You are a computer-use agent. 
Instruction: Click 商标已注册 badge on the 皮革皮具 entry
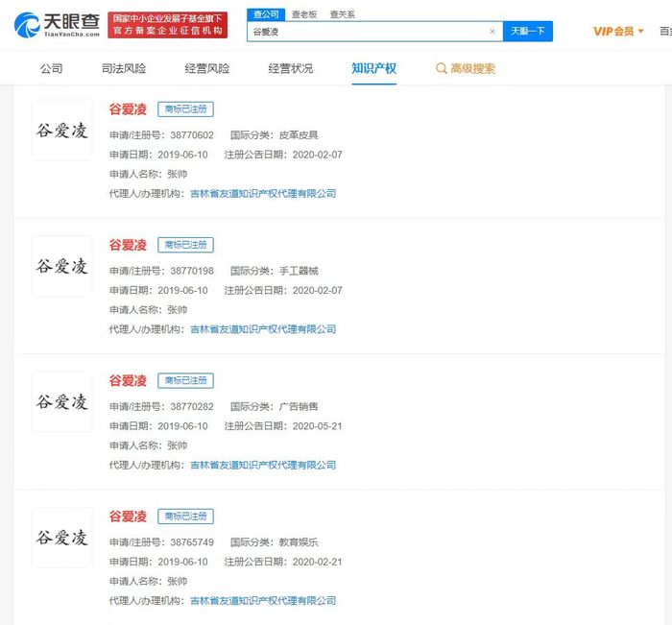point(185,109)
